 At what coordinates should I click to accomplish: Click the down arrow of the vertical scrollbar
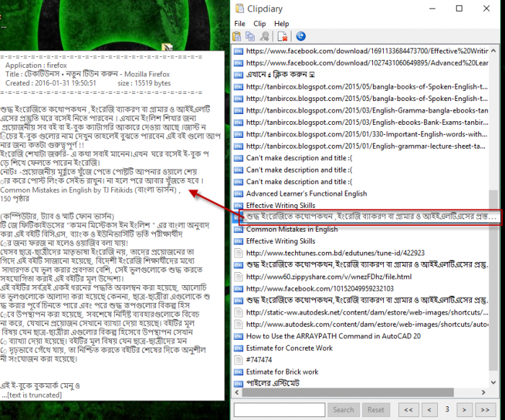(x=493, y=382)
